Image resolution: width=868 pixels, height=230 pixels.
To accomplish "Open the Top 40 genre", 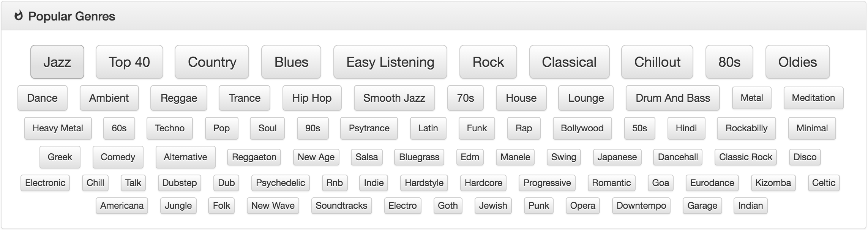I will coord(129,62).
